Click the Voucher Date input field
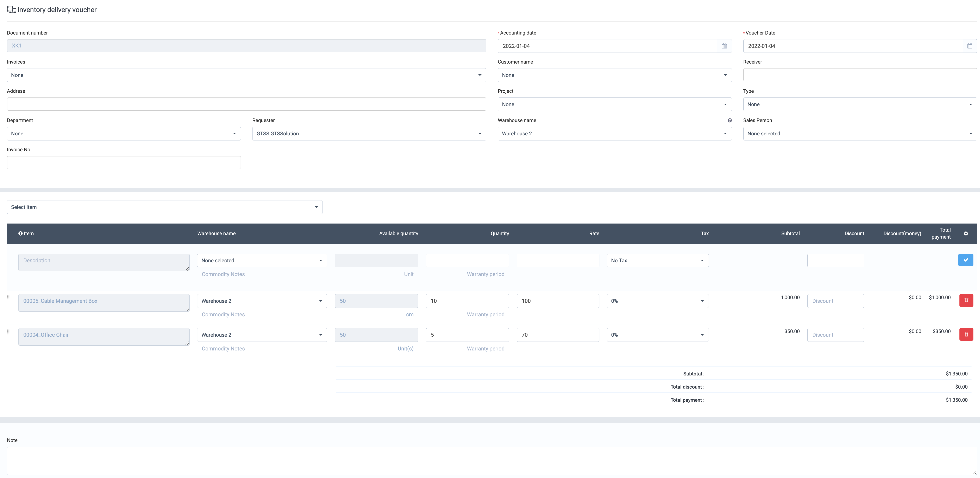 853,46
